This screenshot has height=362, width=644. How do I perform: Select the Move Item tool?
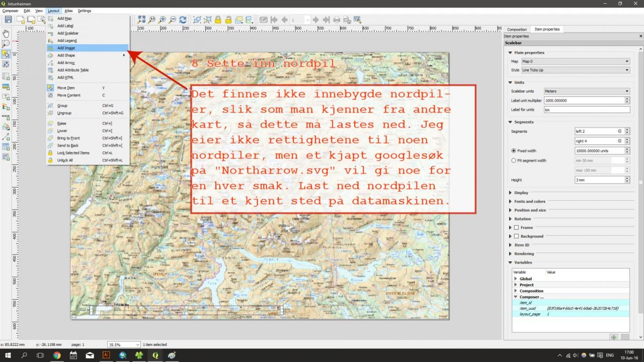point(6,53)
